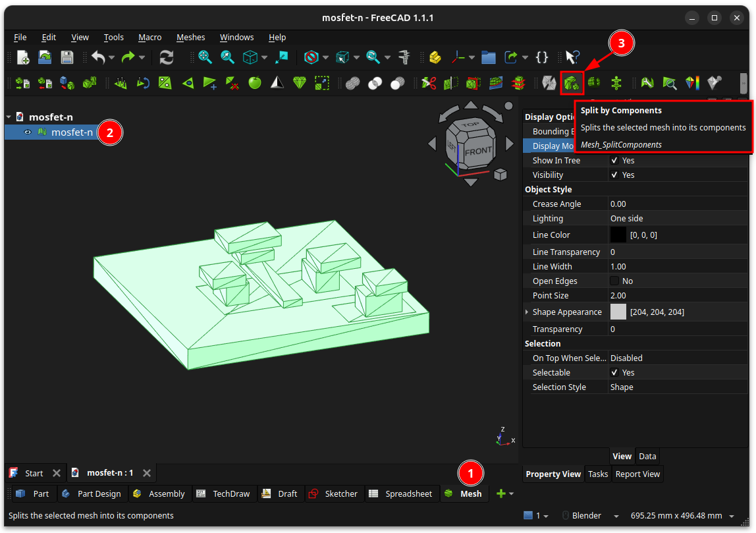
Task: Fit all content in the view
Action: [205, 57]
